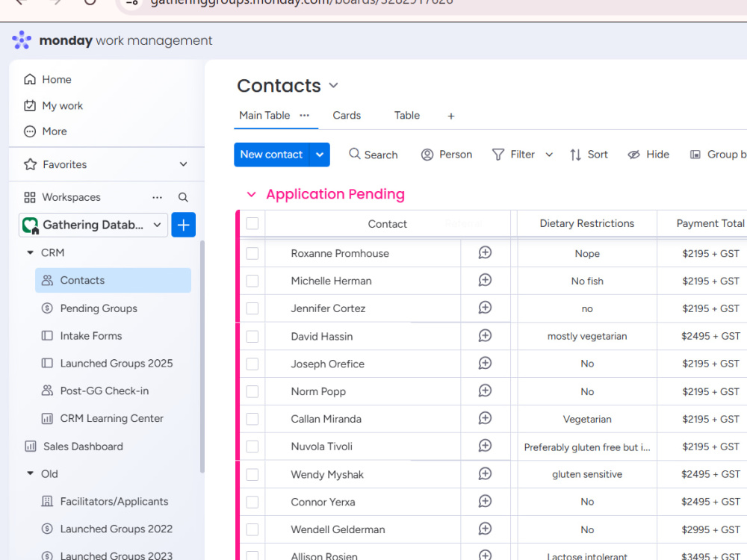Viewport: 747px width, 560px height.
Task: Tick checkbox for Wendy Myshak
Action: click(252, 474)
